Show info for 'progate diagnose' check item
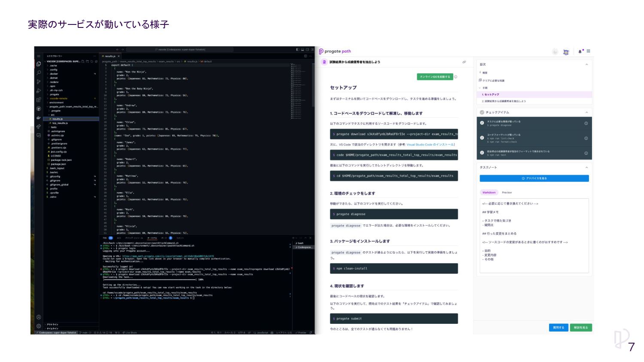Viewport: 644px width, 362px height. [586, 124]
